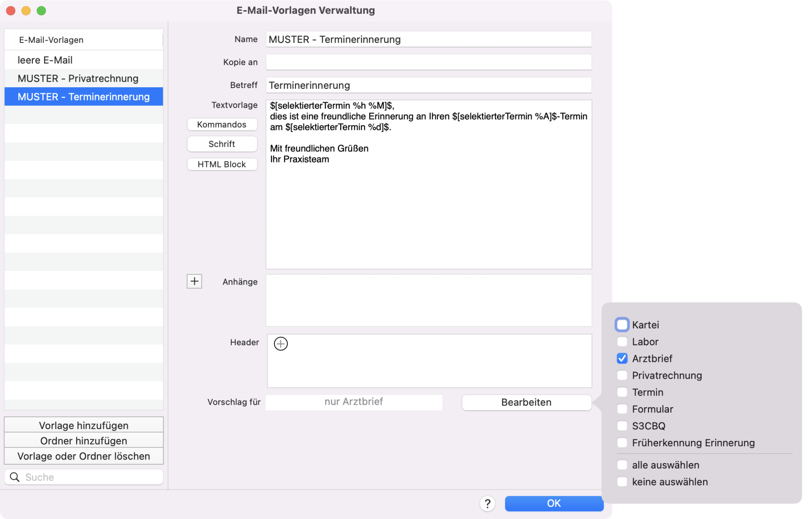
Task: Check the Formular option
Action: pyautogui.click(x=622, y=409)
